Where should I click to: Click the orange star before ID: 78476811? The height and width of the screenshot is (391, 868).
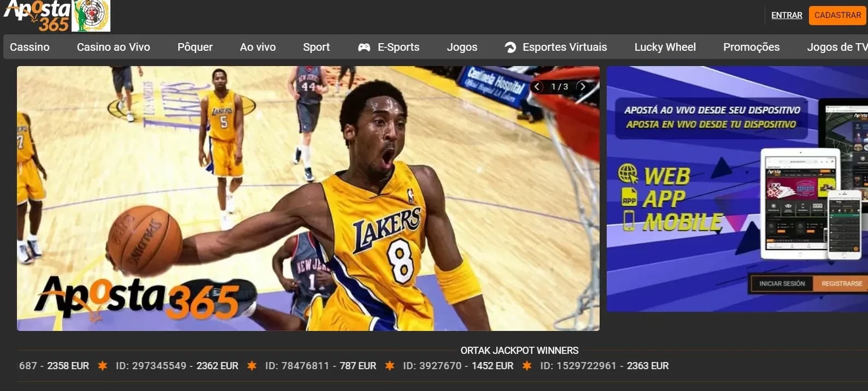coord(251,366)
